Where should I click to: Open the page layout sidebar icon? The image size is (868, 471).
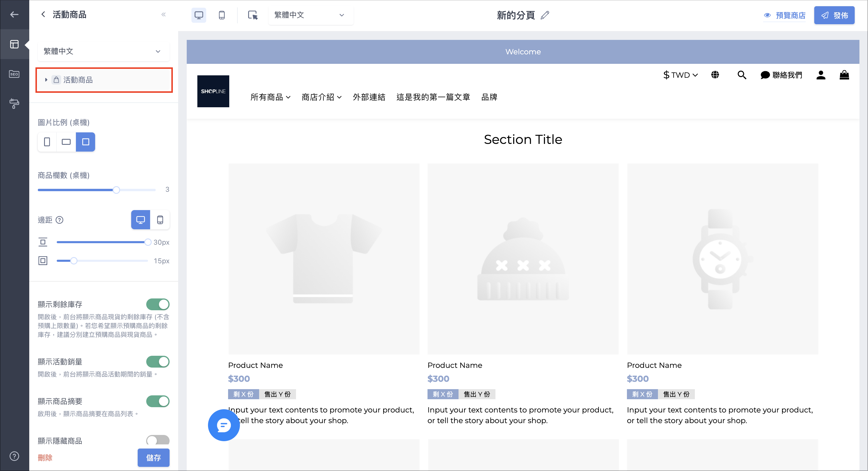14,44
